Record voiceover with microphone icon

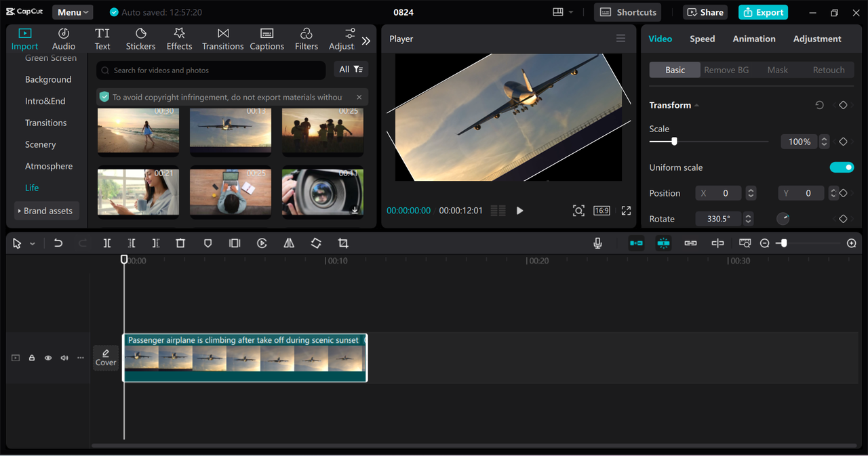(x=597, y=243)
